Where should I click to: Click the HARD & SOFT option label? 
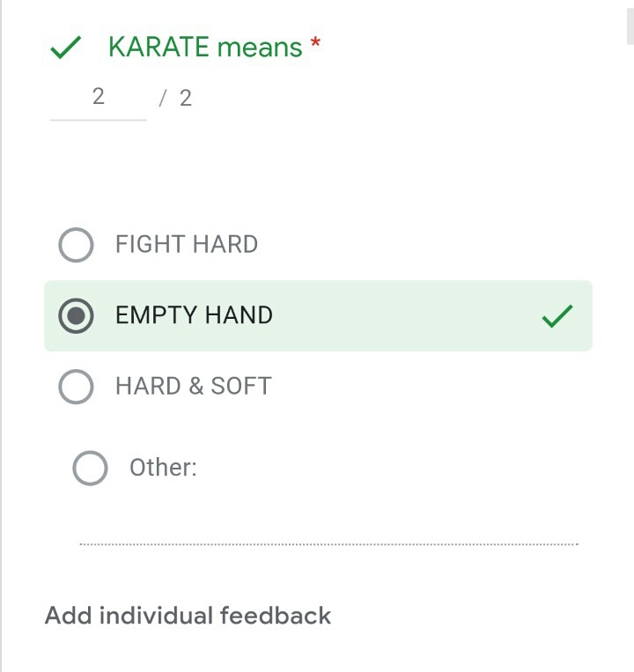click(193, 386)
